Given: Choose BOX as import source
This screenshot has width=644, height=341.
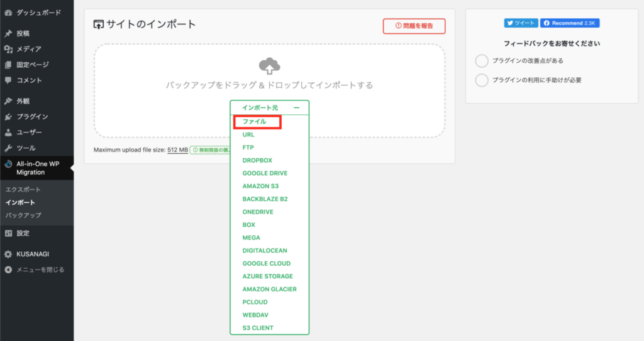Looking at the screenshot, I should click(248, 225).
